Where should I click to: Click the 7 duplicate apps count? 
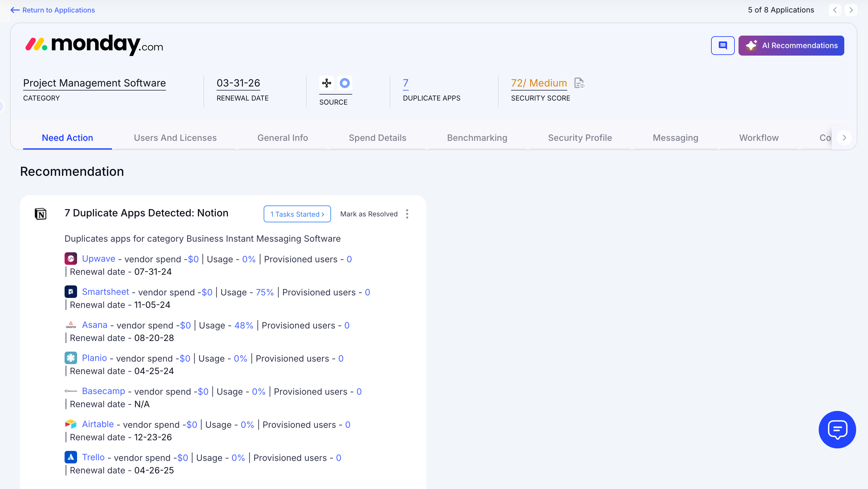[405, 83]
